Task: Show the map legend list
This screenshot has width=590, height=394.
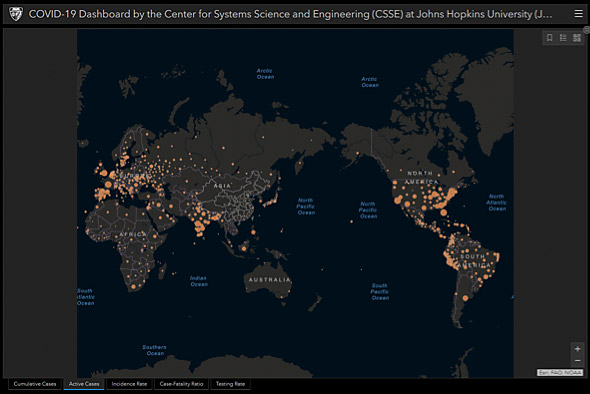Action: tap(563, 38)
